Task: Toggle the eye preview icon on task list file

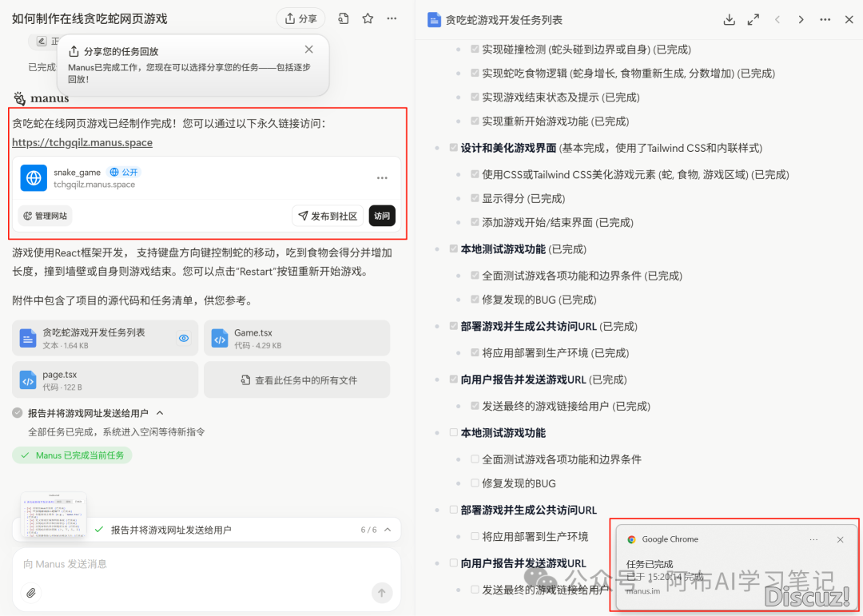Action: [184, 338]
